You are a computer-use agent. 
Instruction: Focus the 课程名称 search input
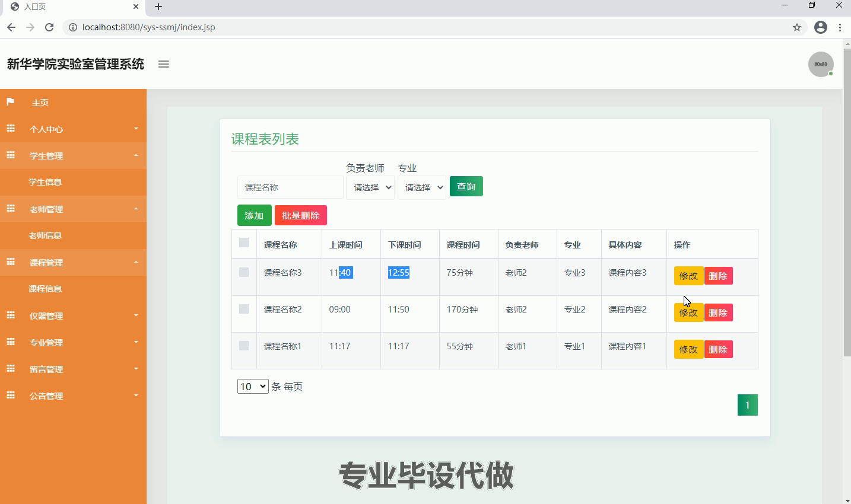coord(290,187)
